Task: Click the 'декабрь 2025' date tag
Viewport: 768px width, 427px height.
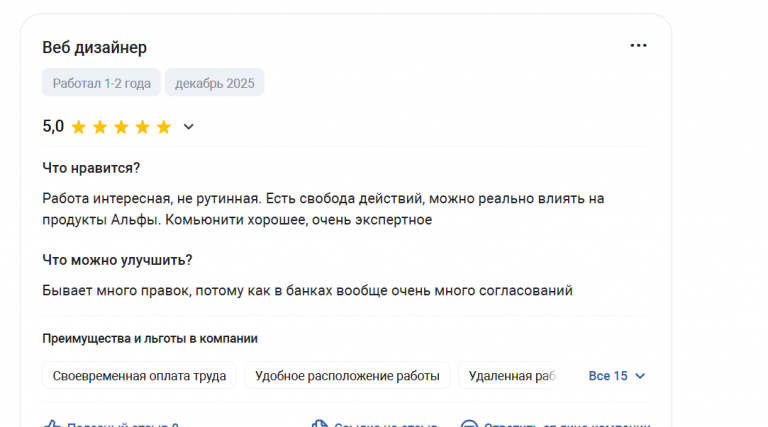Action: (x=215, y=83)
